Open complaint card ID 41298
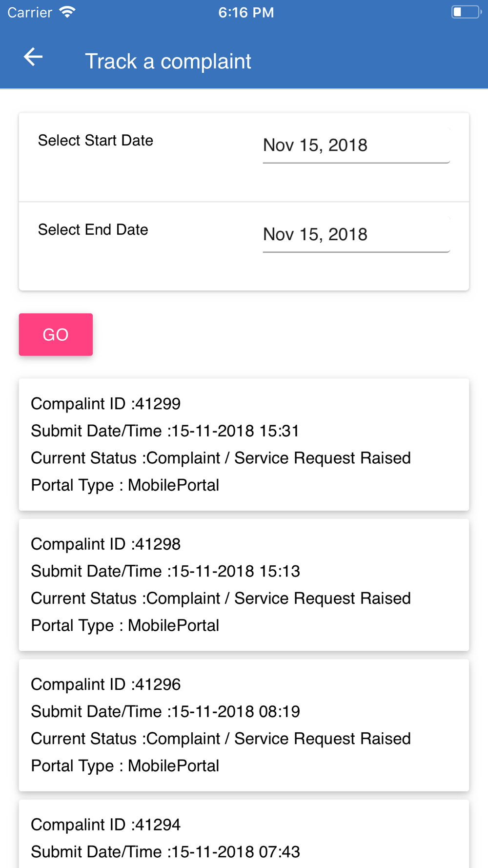Screen dimensions: 488x868 pyautogui.click(x=244, y=585)
